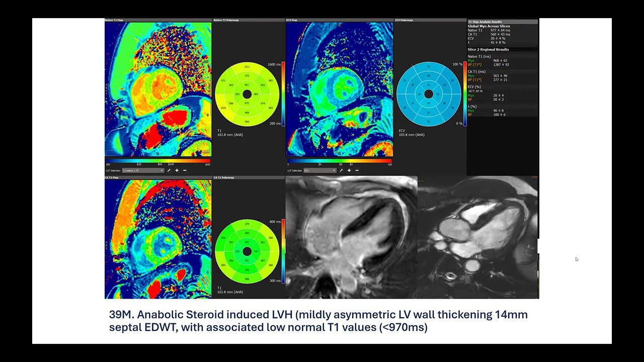
Task: Click the global ECV value '20 ± 4 %'
Action: [497, 38]
